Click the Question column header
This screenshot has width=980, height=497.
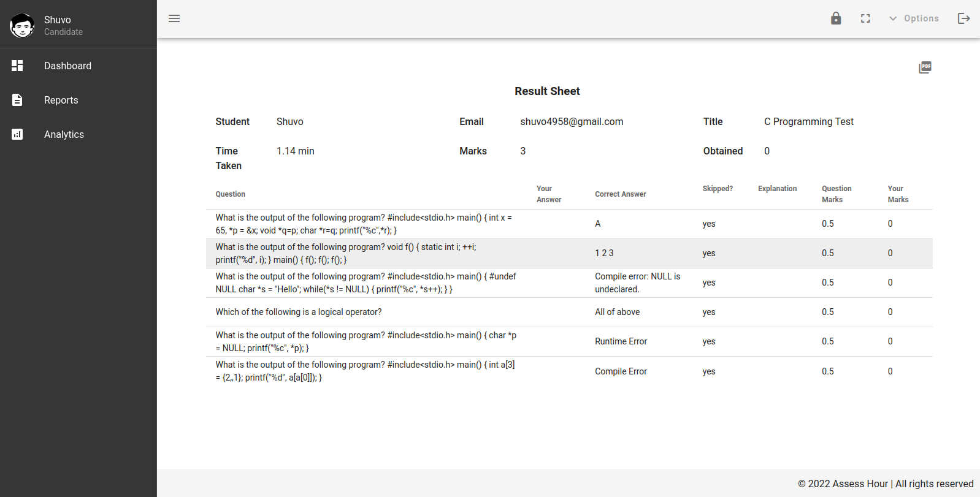click(230, 194)
